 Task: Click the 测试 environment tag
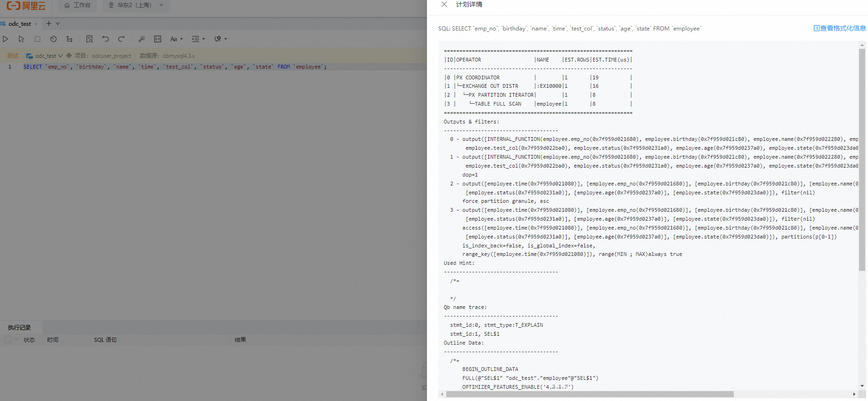pyautogui.click(x=13, y=56)
